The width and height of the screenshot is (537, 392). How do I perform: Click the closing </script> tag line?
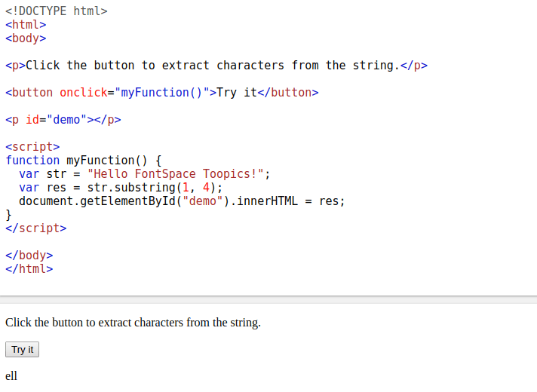36,228
